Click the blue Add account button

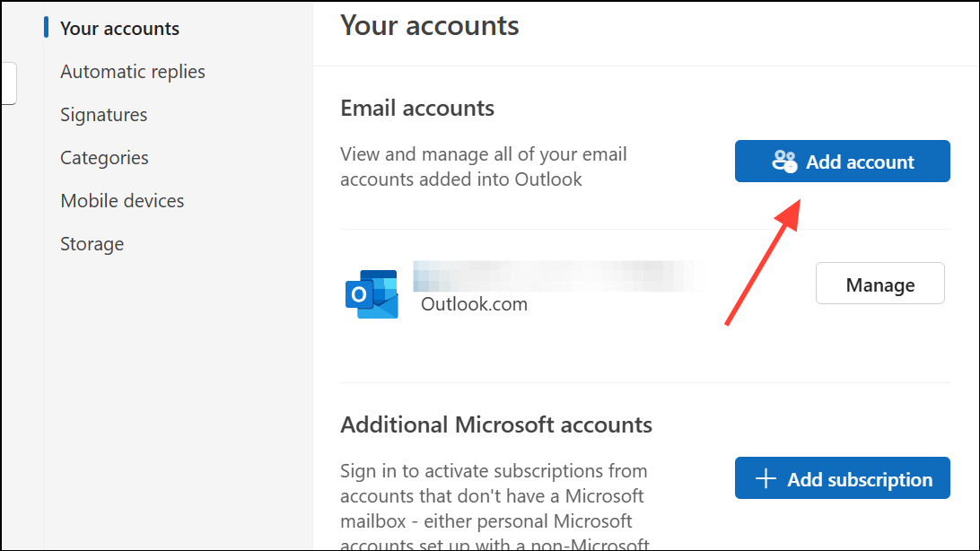(x=843, y=162)
